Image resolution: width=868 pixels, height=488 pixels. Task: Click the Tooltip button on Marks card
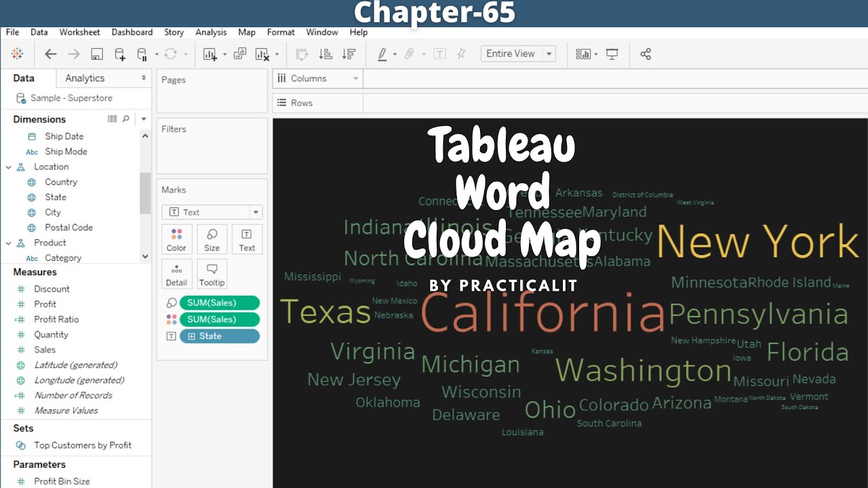point(212,274)
